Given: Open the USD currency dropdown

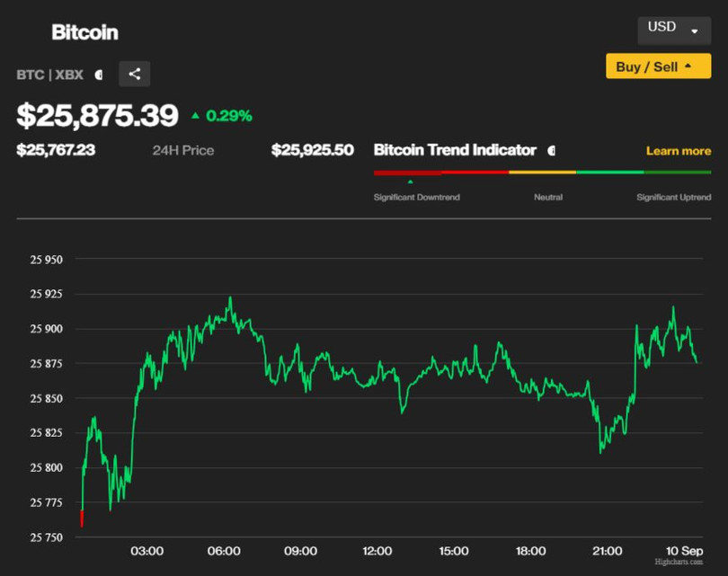Looking at the screenshot, I should click(x=674, y=30).
